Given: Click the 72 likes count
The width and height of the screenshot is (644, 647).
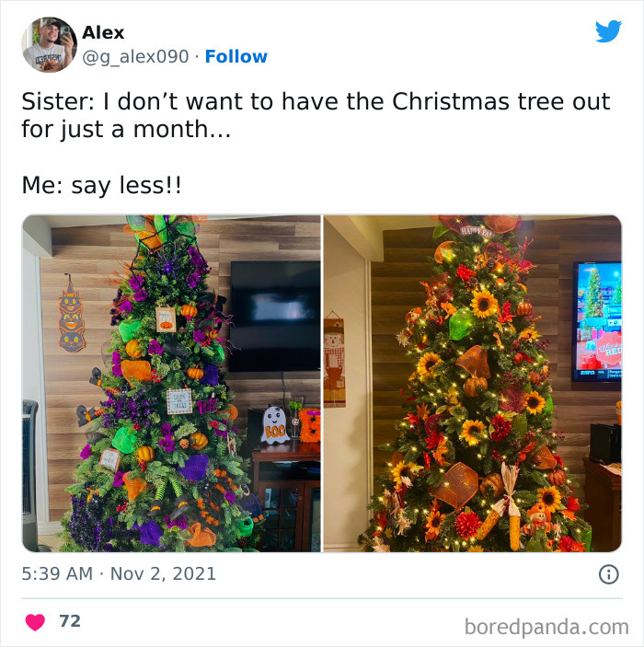Looking at the screenshot, I should 70,621.
